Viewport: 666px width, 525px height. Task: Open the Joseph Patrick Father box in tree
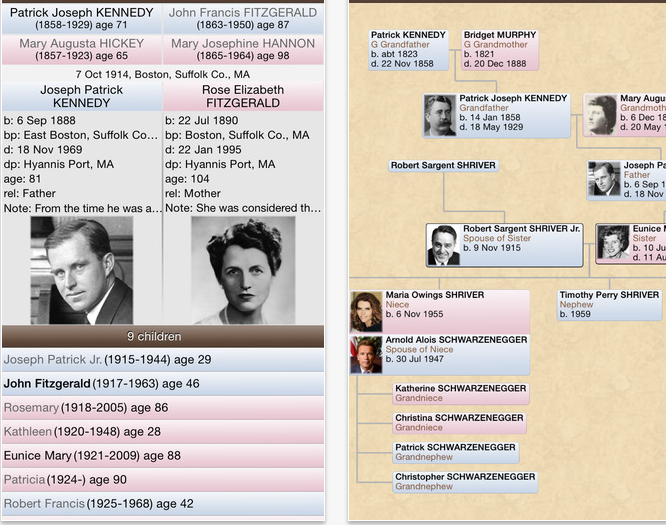(626, 180)
